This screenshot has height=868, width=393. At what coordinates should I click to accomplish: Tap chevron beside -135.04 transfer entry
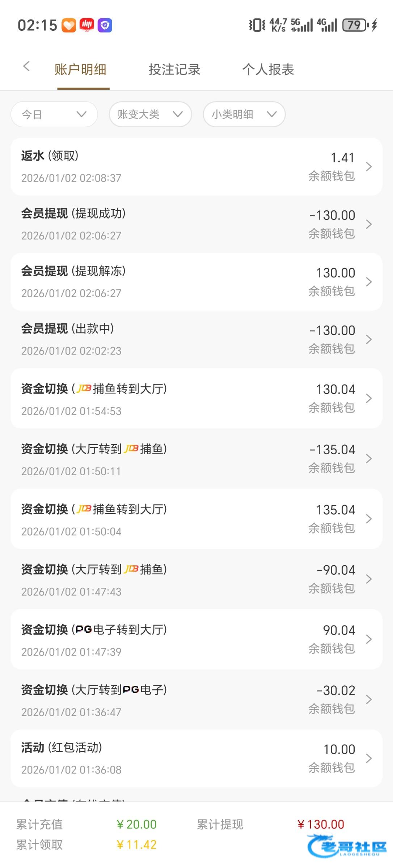coord(369,459)
